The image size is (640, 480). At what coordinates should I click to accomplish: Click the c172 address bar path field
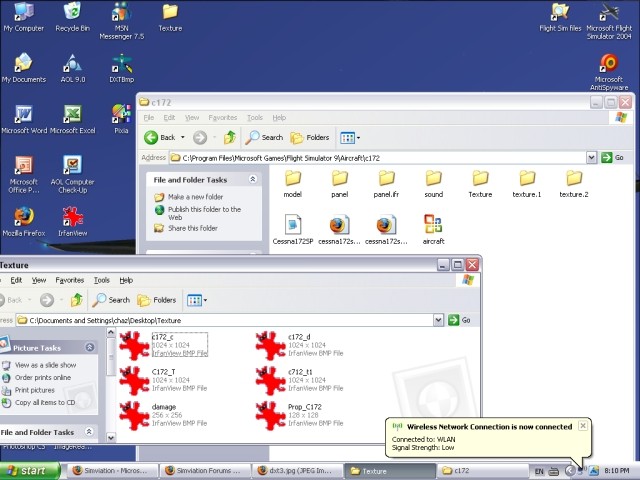pyautogui.click(x=378, y=158)
